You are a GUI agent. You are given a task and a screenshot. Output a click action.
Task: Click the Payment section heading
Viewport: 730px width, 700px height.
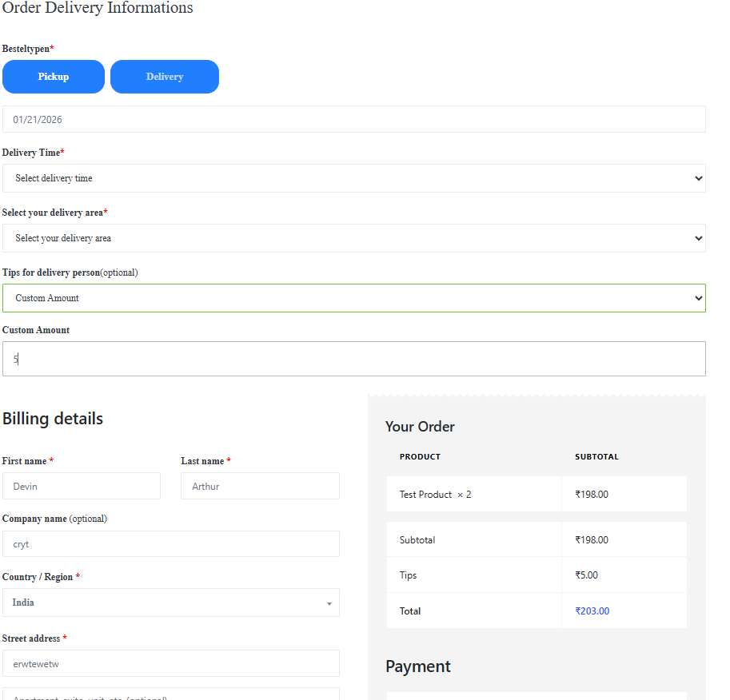click(418, 666)
